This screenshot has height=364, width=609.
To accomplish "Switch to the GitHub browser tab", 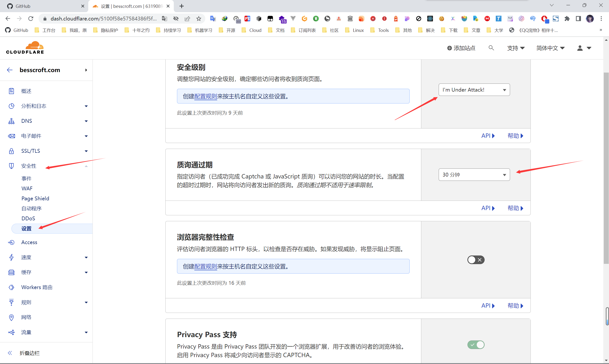I will (x=44, y=6).
